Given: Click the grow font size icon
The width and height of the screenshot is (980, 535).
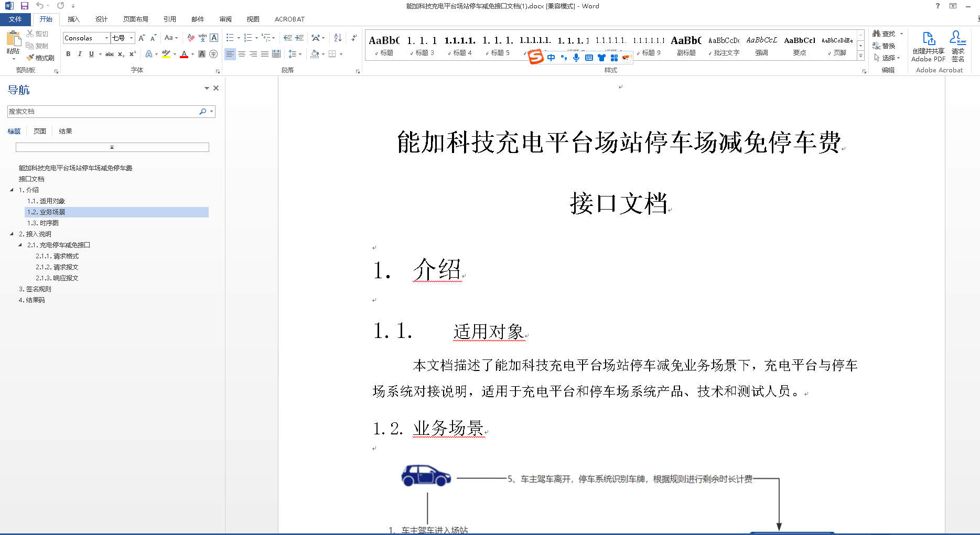Looking at the screenshot, I should pyautogui.click(x=142, y=38).
